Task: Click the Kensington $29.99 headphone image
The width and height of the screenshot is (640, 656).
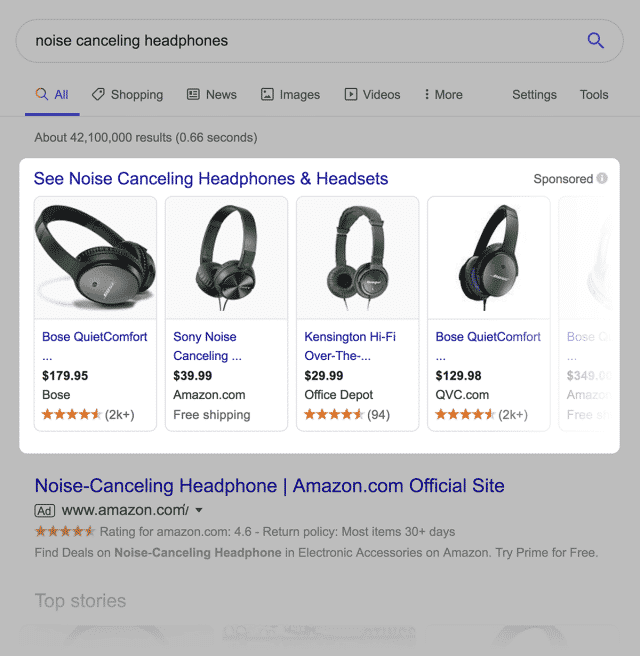Action: tap(358, 258)
